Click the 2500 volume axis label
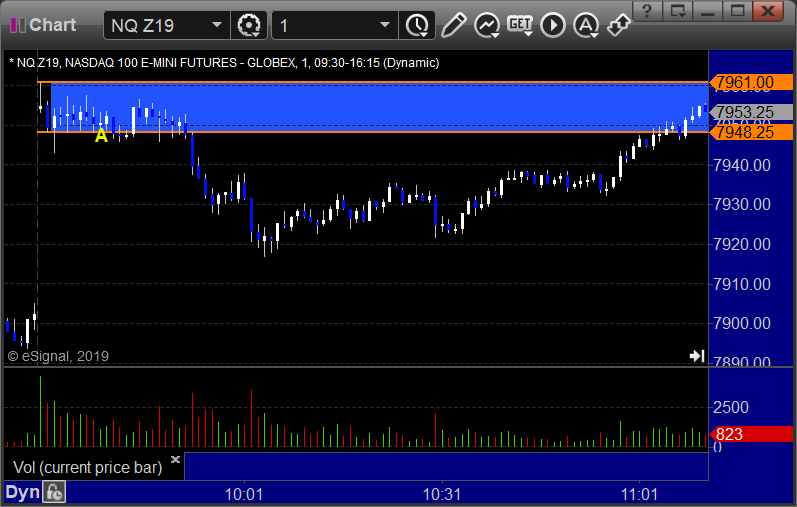The image size is (797, 507). coord(730,407)
